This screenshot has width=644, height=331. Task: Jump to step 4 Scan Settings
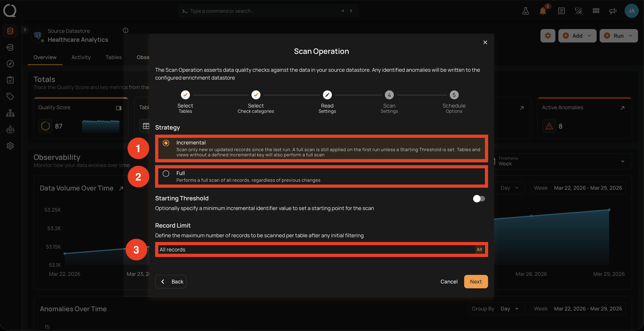[x=389, y=95]
